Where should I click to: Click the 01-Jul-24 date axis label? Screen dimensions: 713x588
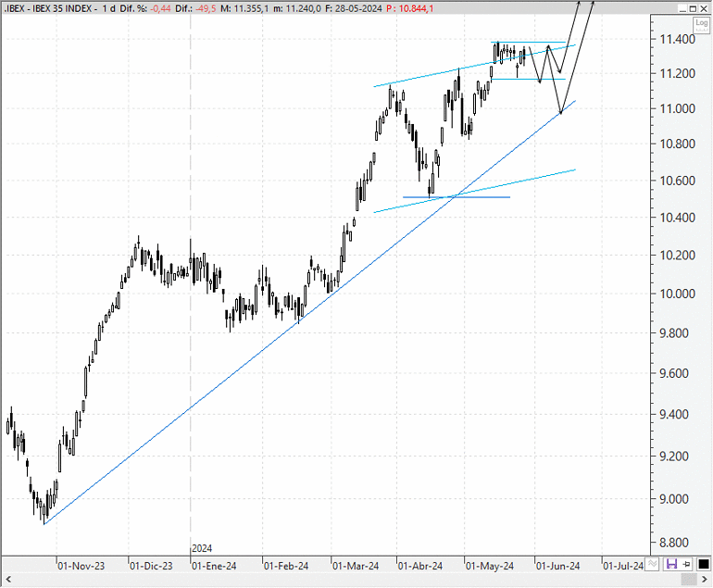click(623, 566)
